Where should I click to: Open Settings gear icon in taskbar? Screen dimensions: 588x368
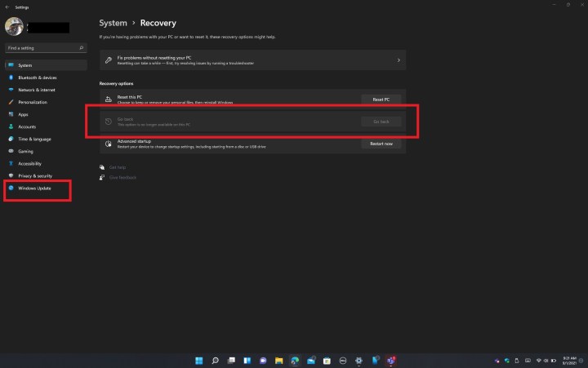tap(359, 361)
